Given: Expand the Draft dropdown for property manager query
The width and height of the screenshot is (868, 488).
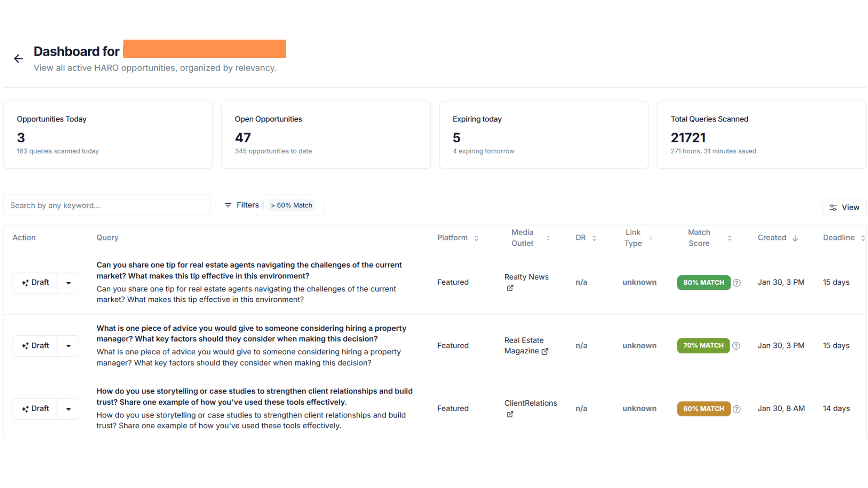Looking at the screenshot, I should click(x=68, y=346).
